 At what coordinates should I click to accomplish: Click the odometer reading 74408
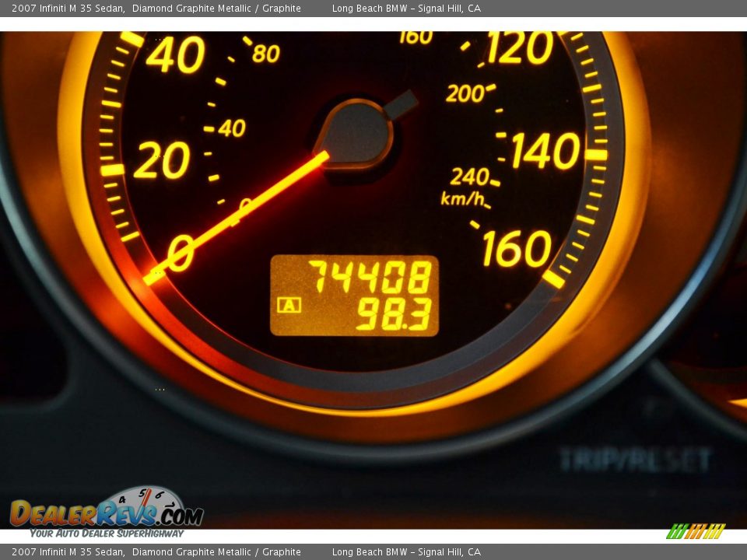(370, 277)
